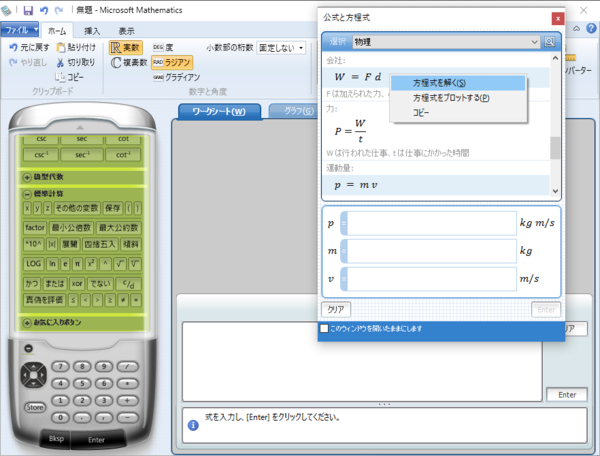Screen dimensions: 600x456
Task: Open Help with the question mark icon
Action: click(591, 28)
